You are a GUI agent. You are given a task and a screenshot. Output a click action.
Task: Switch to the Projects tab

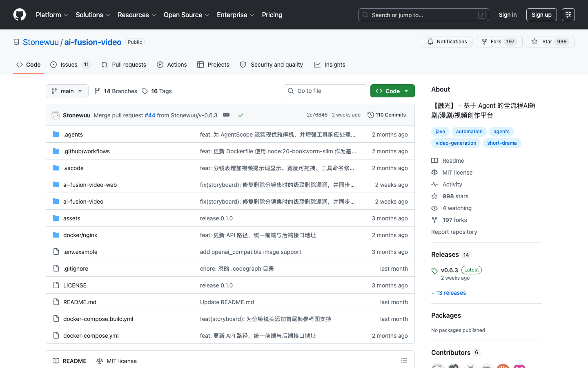(x=213, y=65)
